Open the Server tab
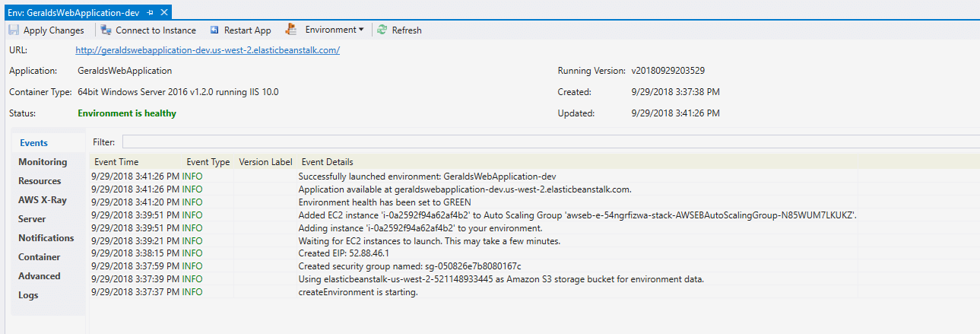This screenshot has height=334, width=980. 32,219
